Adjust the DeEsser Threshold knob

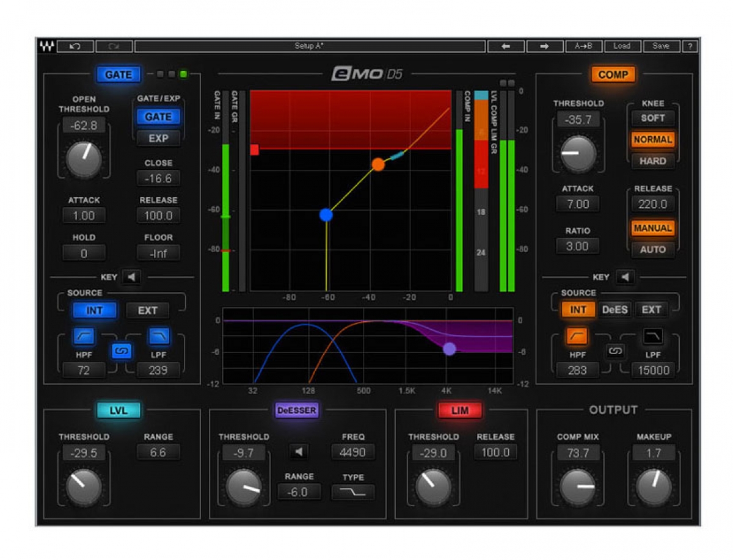coord(244,487)
